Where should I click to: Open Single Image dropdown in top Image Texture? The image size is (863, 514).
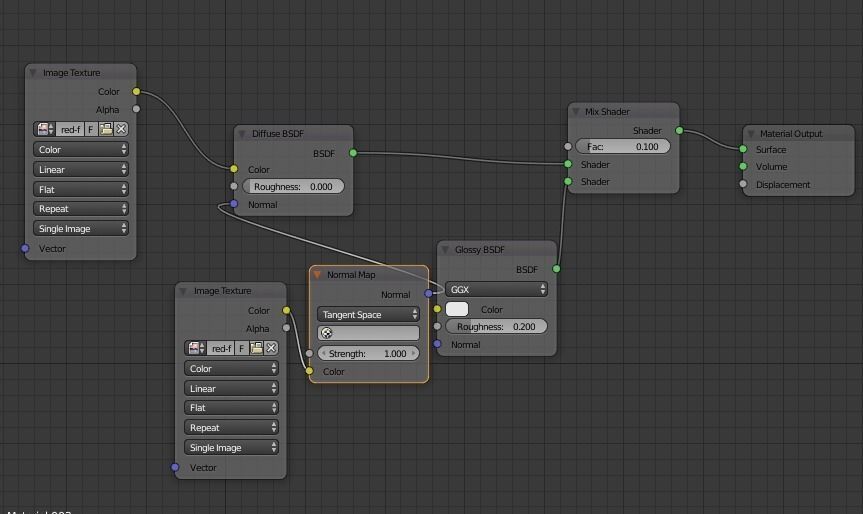(81, 228)
